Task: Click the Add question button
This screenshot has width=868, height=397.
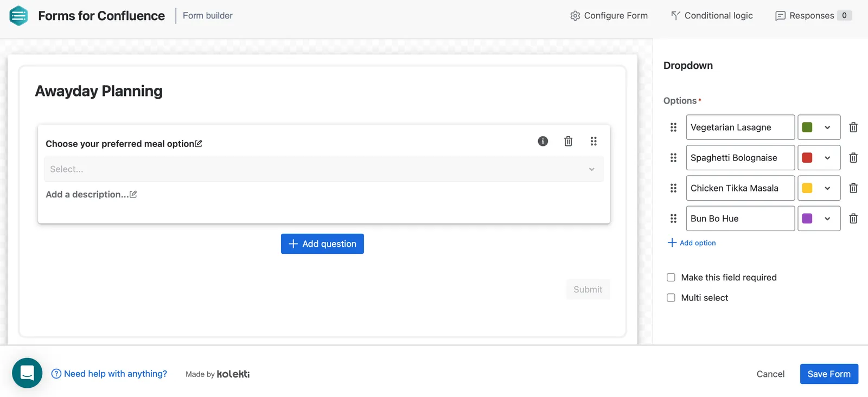Action: (322, 244)
